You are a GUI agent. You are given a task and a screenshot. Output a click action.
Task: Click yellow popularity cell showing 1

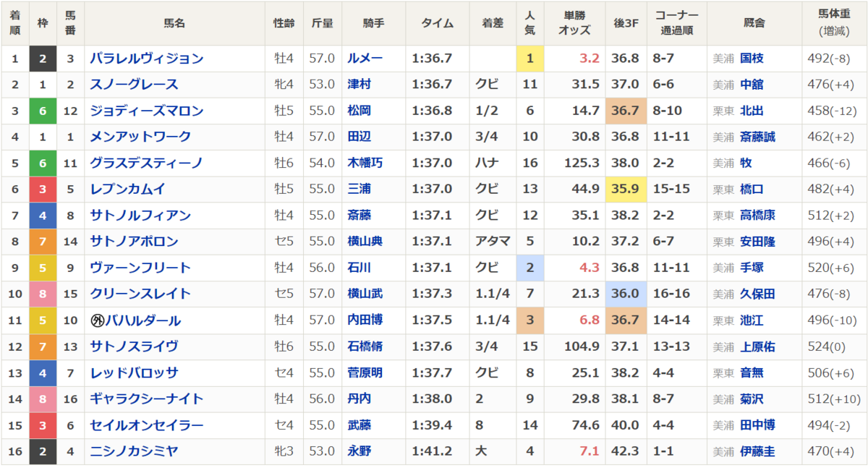529,59
